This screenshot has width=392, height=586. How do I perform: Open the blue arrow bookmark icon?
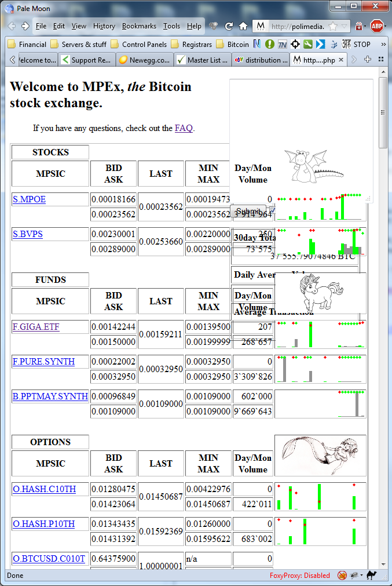click(x=320, y=44)
